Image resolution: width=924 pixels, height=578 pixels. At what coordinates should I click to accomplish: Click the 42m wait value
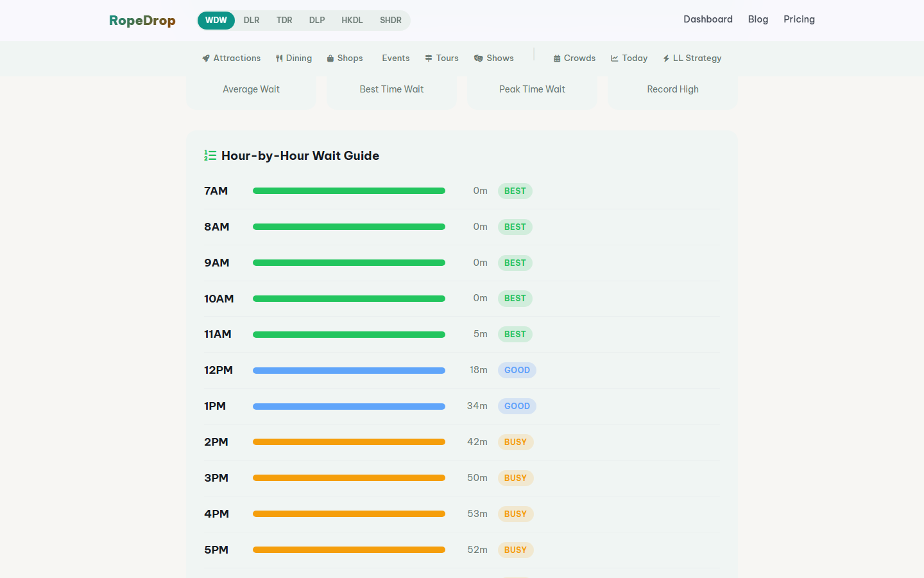[x=477, y=442]
